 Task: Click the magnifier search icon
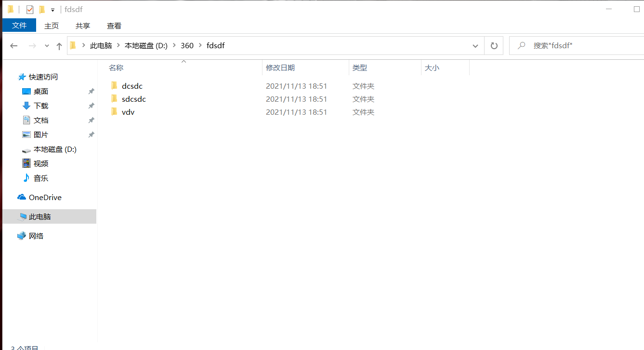pyautogui.click(x=522, y=46)
